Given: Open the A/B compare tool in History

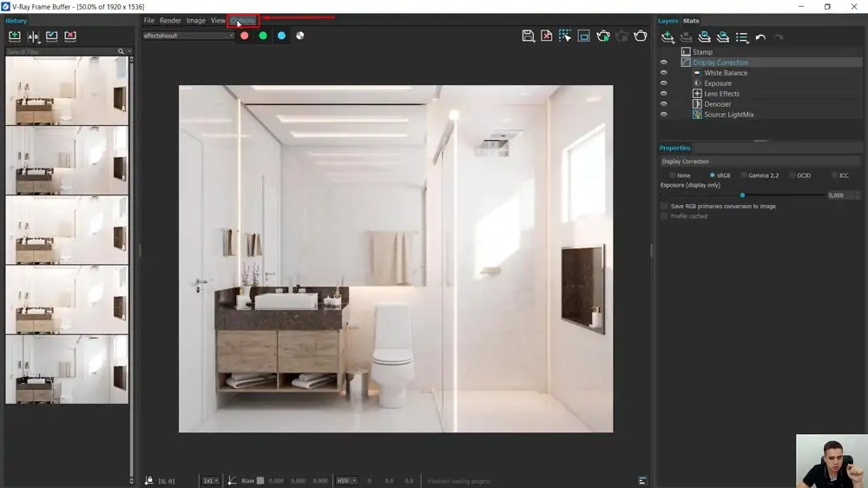Looking at the screenshot, I should pyautogui.click(x=34, y=36).
